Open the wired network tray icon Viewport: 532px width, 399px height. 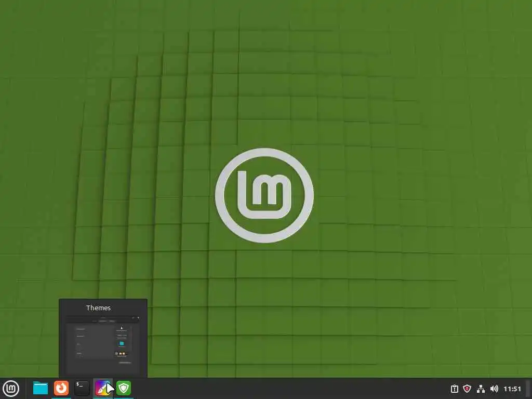pos(481,389)
